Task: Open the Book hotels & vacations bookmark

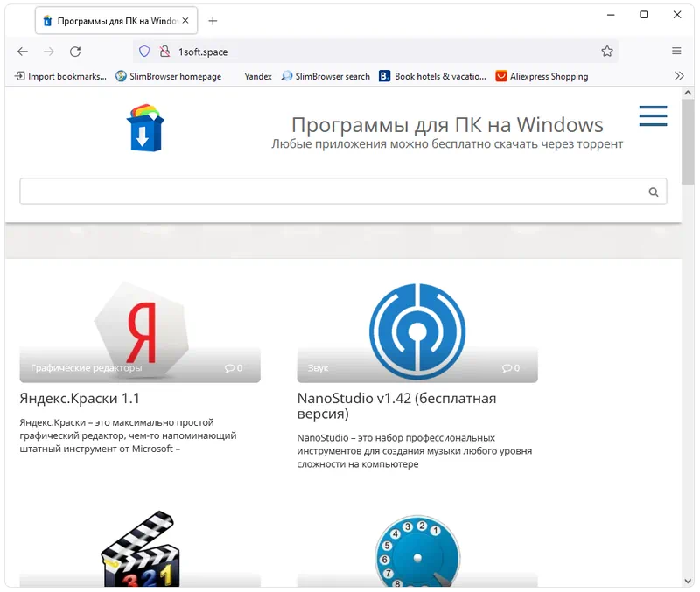Action: pyautogui.click(x=432, y=76)
